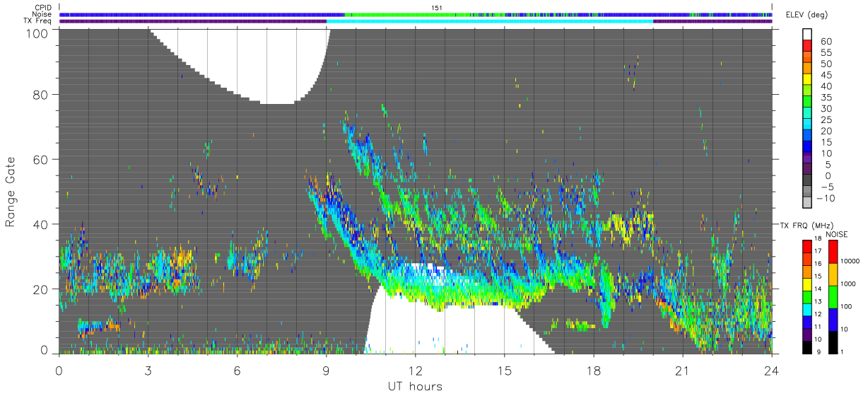Pick the orange segment of the NOISE color bar
The width and height of the screenshot is (868, 401).
[x=833, y=274]
